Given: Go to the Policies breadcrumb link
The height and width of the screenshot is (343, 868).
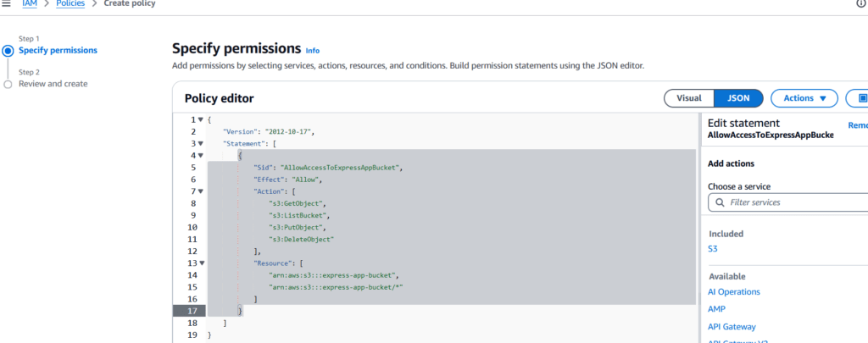Looking at the screenshot, I should point(70,3).
